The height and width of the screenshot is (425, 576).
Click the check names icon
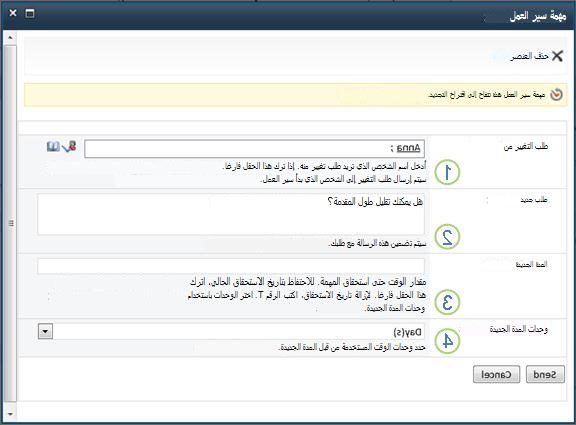69,147
